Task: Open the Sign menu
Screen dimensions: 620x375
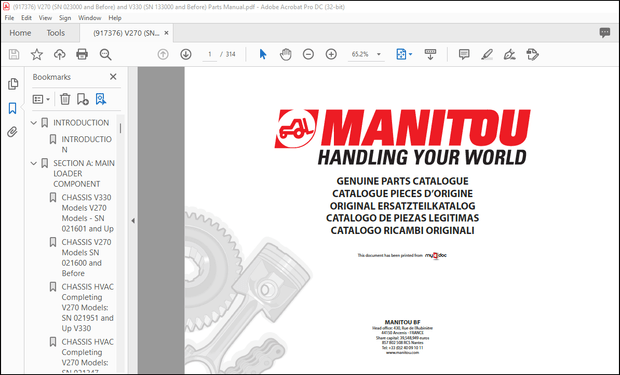Action: [65, 18]
